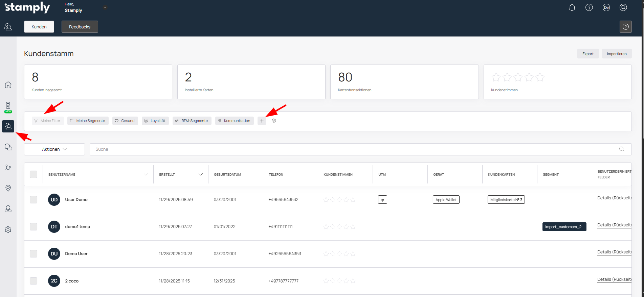Select the demo1 temp row checkbox
Image resolution: width=644 pixels, height=297 pixels.
tap(34, 227)
